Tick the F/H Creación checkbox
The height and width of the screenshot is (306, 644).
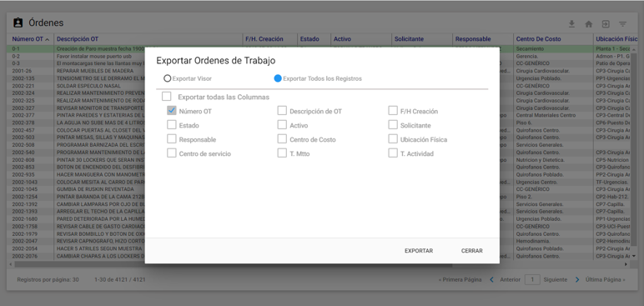click(x=393, y=111)
